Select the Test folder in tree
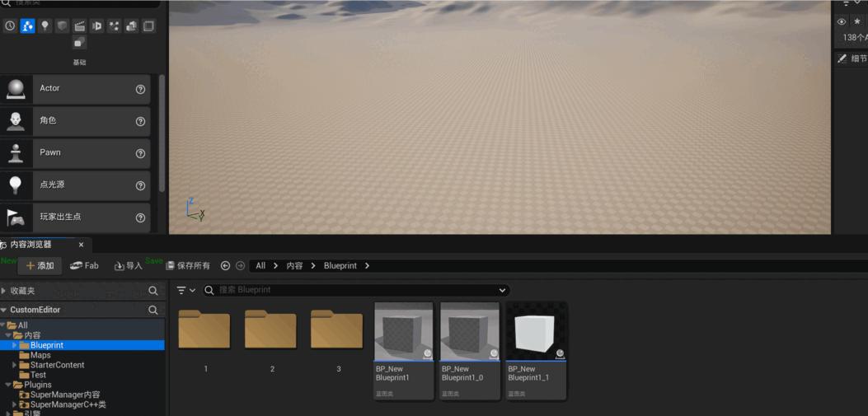868x416 pixels. tap(38, 375)
